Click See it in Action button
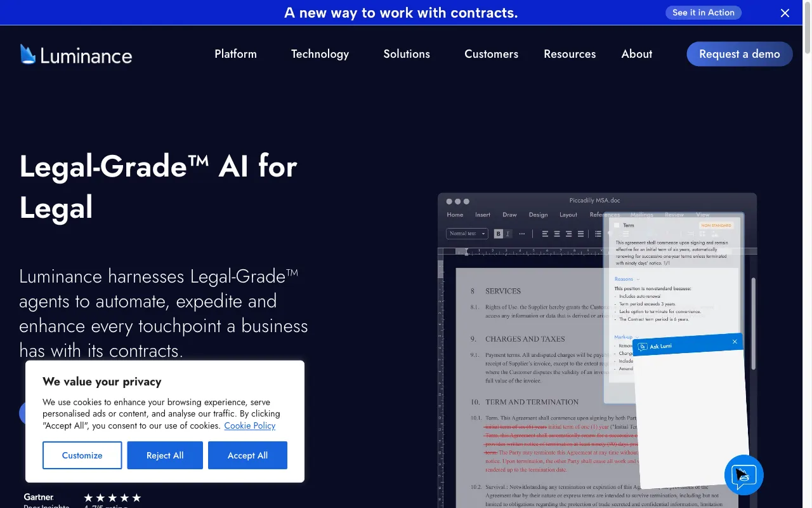 click(x=703, y=13)
